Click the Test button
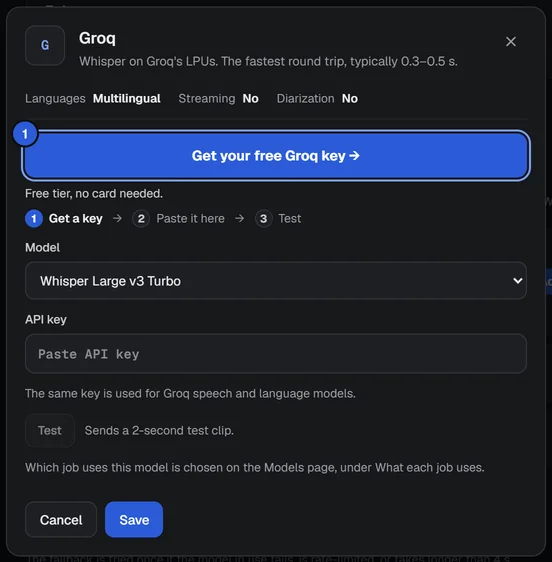The width and height of the screenshot is (552, 562). coord(50,430)
